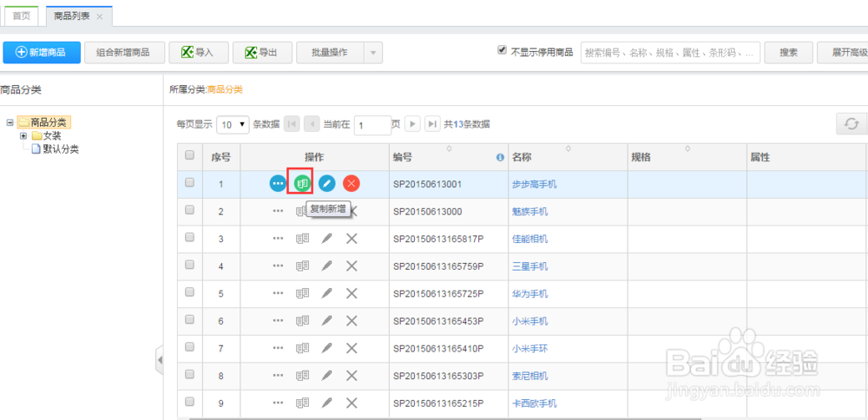Delete the 佳能相机 product in row 3

pyautogui.click(x=352, y=238)
